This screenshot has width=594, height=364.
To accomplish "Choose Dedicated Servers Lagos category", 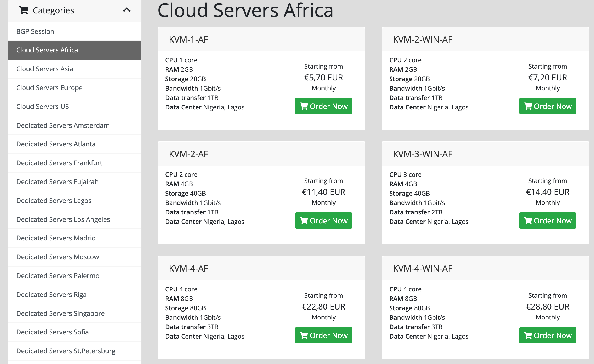I will click(x=54, y=201).
